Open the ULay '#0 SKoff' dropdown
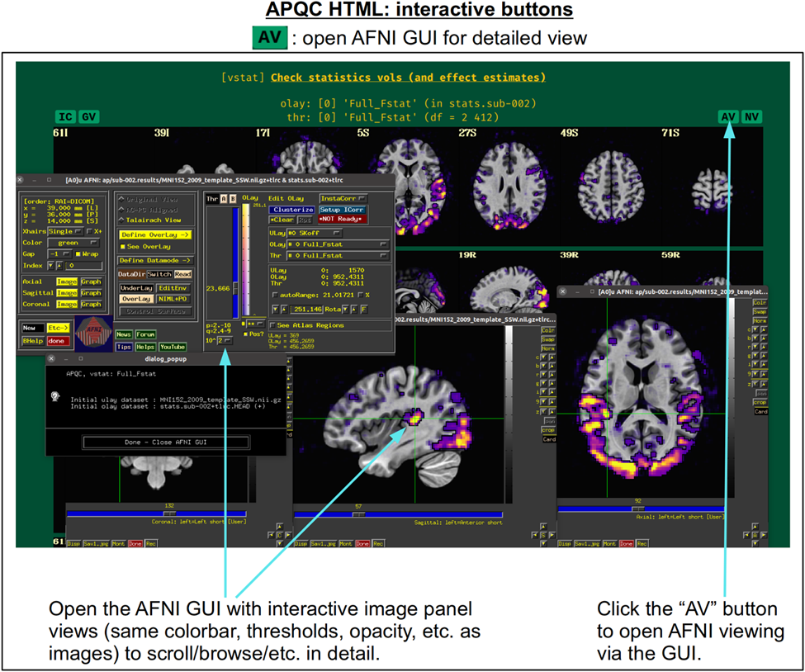The height and width of the screenshot is (672, 805). coord(315,233)
